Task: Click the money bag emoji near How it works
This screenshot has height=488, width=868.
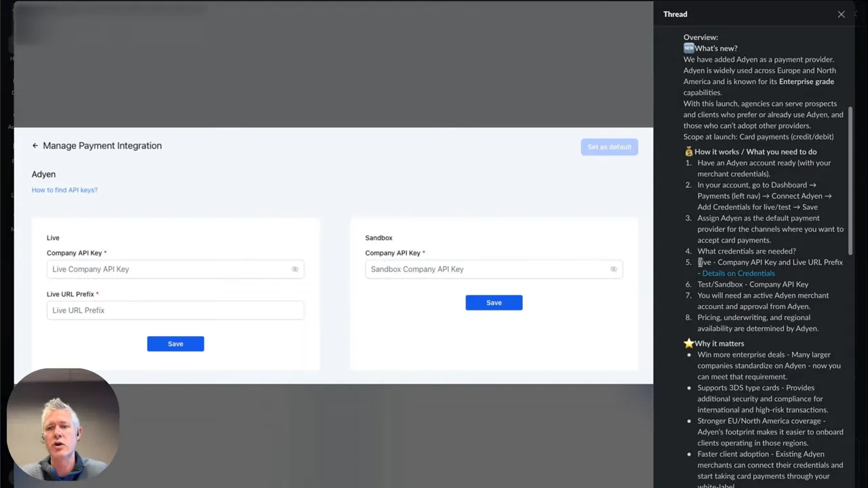Action: [x=687, y=151]
